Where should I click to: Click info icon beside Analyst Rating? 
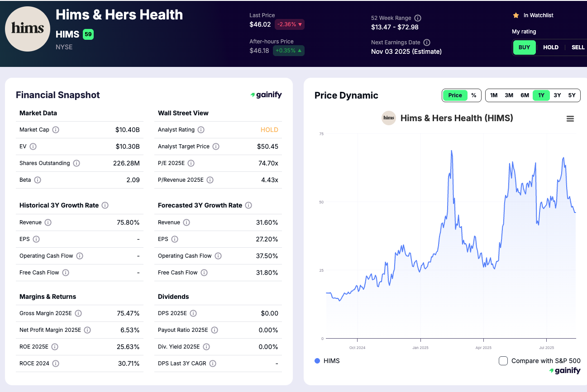pos(201,130)
